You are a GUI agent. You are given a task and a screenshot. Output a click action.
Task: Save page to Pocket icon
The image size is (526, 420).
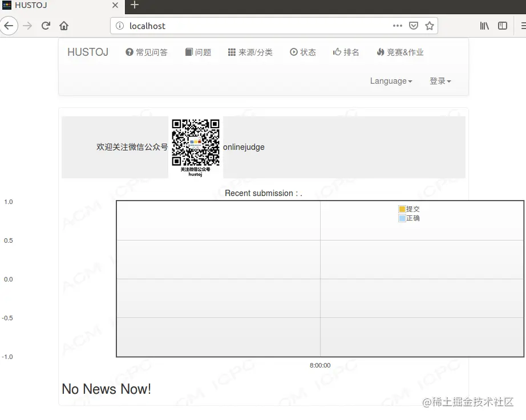point(413,26)
